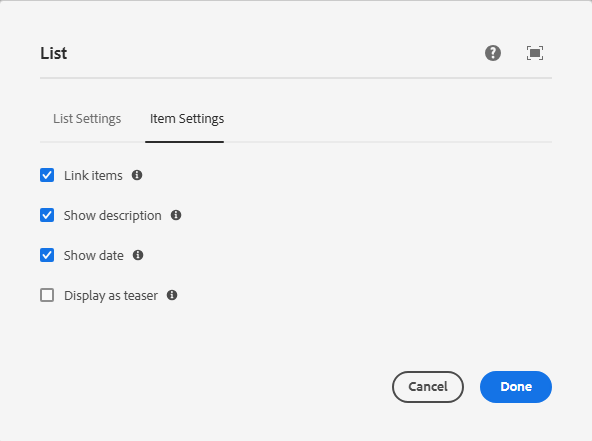Cancel the List dialog
592x441 pixels.
tap(428, 387)
